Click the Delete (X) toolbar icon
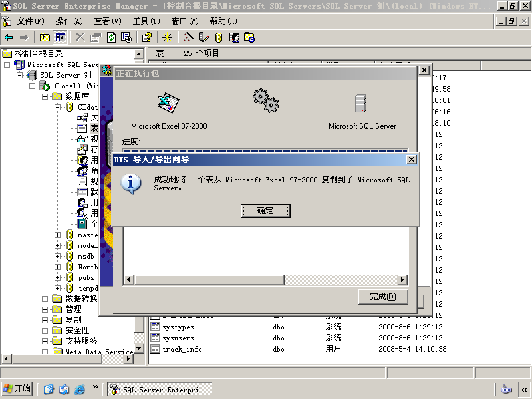 click(80, 37)
